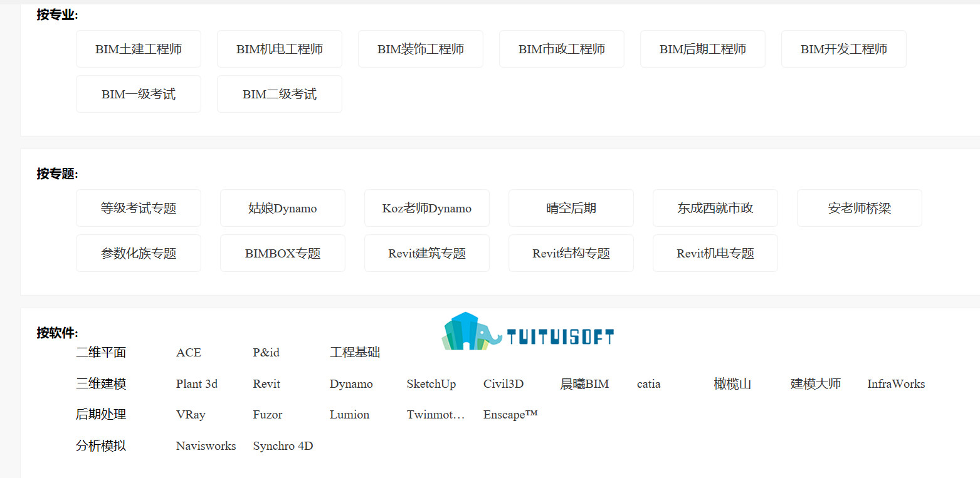Click InfraWorks software link
980x478 pixels.
point(896,384)
